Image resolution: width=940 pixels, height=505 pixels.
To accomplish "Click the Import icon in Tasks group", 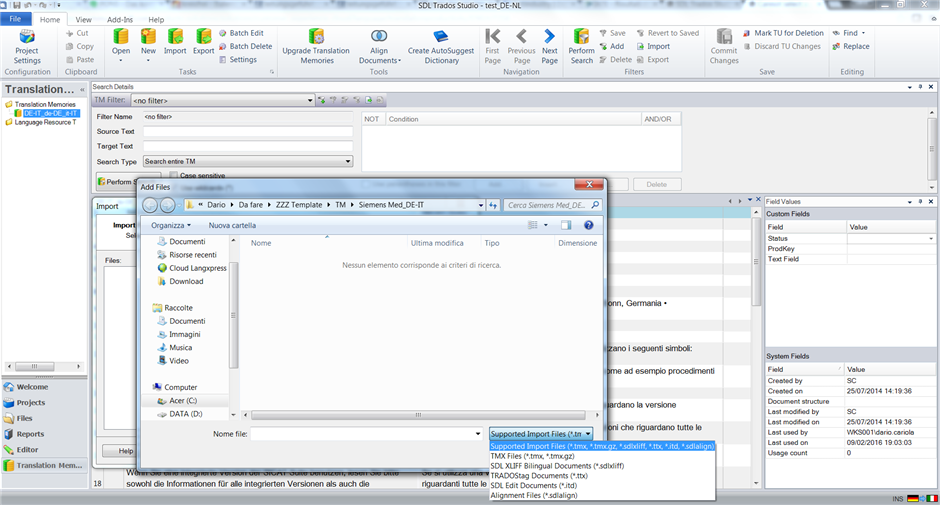I will click(175, 37).
